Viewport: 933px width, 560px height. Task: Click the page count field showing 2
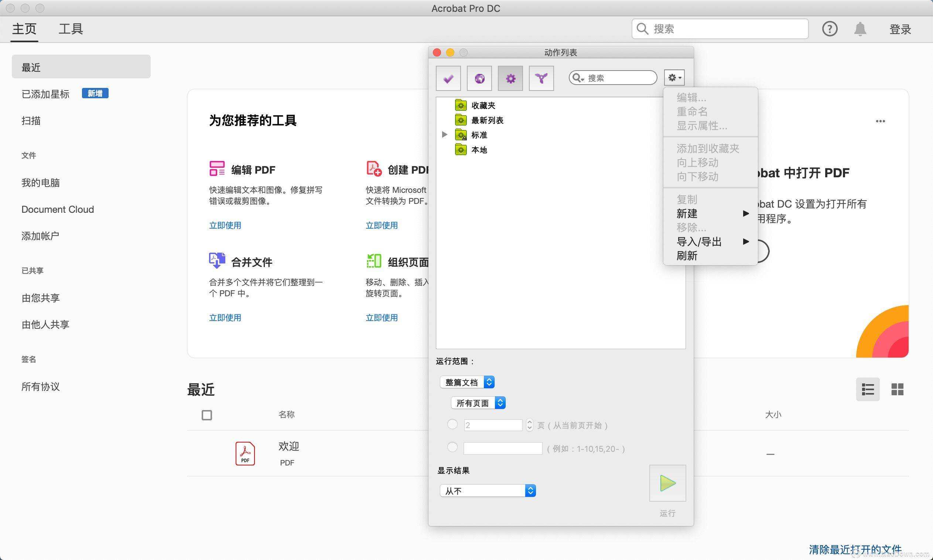(x=493, y=425)
